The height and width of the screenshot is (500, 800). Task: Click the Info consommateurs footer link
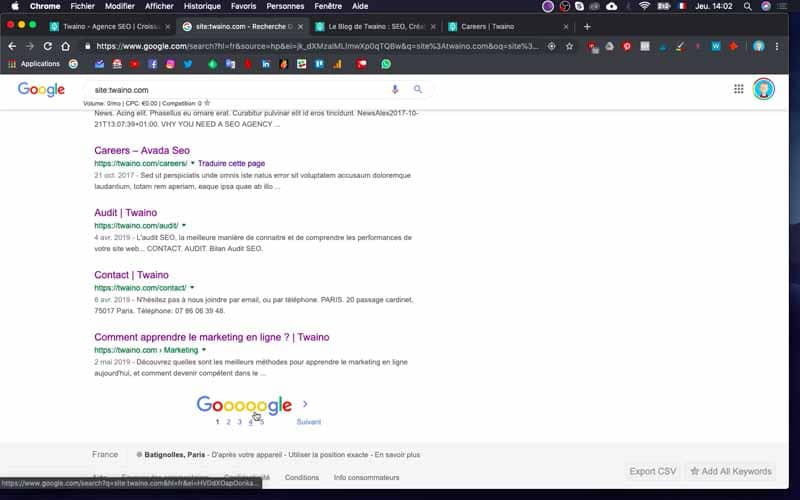pos(366,478)
